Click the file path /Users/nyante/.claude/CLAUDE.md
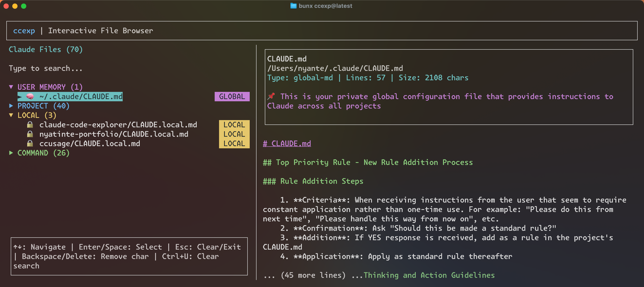Screen dimensions: 644x287 click(x=335, y=68)
